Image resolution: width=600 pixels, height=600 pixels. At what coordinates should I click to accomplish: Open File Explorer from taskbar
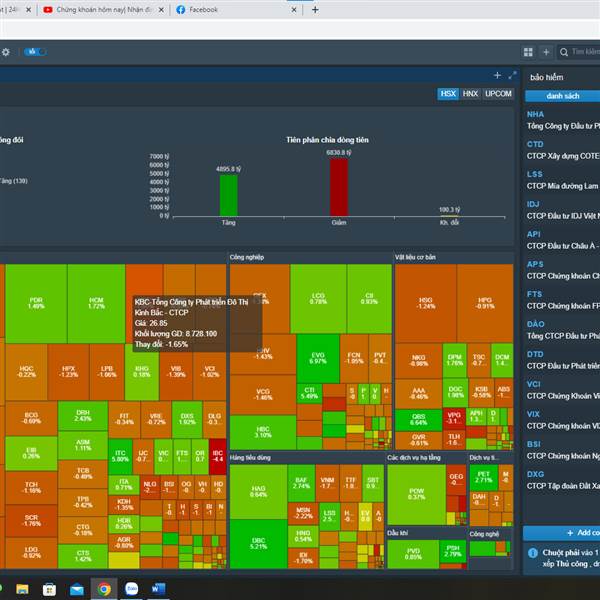click(x=22, y=589)
